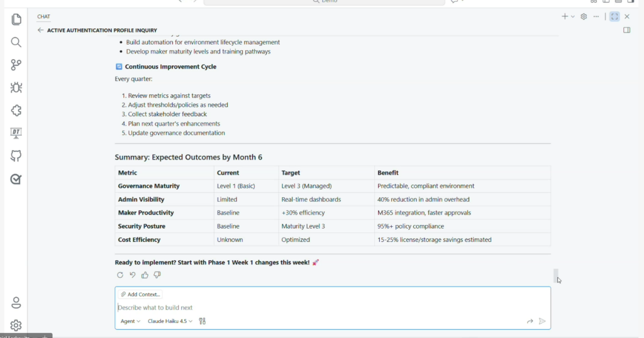This screenshot has width=644, height=338.
Task: Click 'Update governance documentation' list item
Action: (176, 133)
